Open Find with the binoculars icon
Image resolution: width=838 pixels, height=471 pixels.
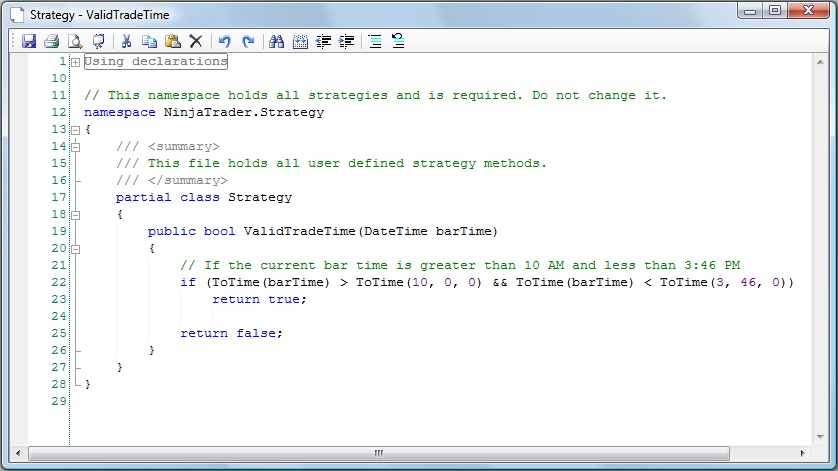pos(277,41)
